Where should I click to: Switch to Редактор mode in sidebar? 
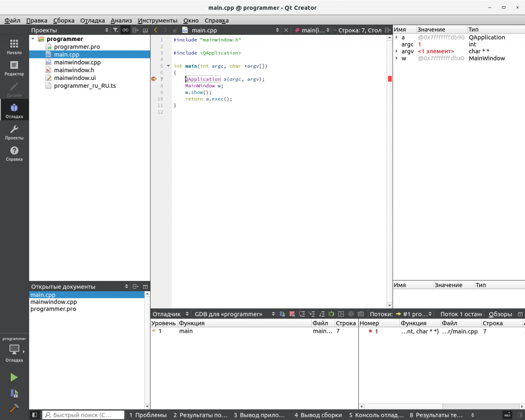[x=14, y=68]
